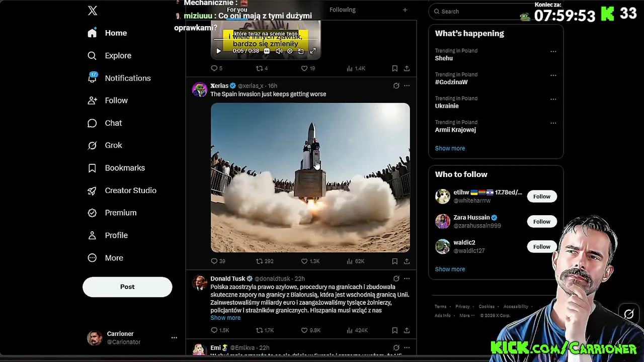Repost the video post with 4 reposts
The height and width of the screenshot is (362, 644).
262,68
